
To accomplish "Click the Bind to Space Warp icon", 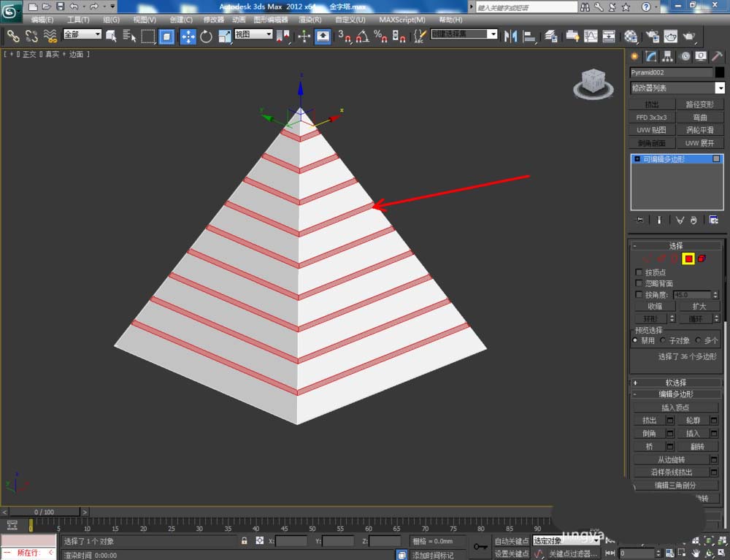I will point(50,37).
